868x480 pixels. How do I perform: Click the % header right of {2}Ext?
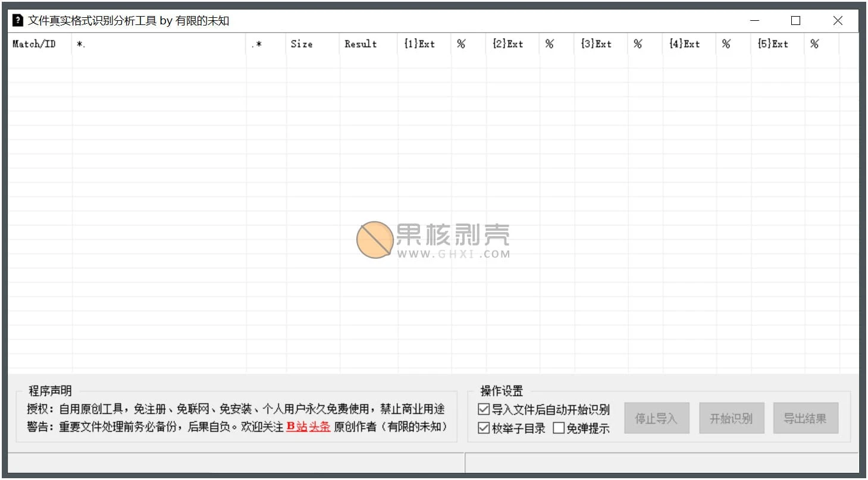pyautogui.click(x=557, y=44)
